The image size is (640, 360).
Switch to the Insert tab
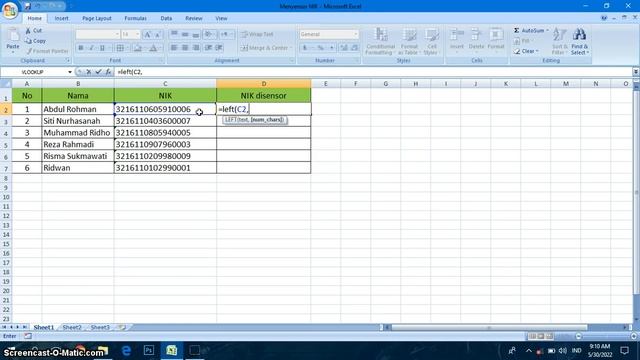[x=62, y=18]
